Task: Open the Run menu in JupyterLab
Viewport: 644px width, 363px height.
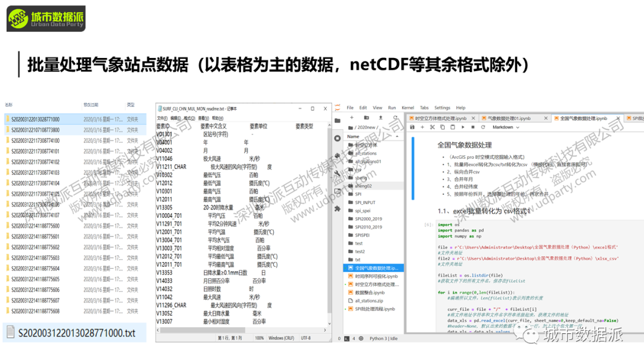Action: pyautogui.click(x=392, y=107)
